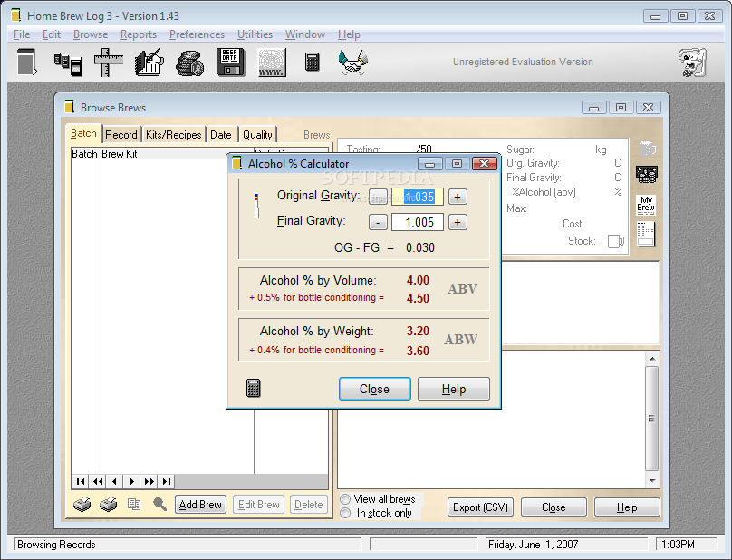Image resolution: width=732 pixels, height=560 pixels.
Task: Click the notes writing toolbar icon
Action: [x=149, y=63]
